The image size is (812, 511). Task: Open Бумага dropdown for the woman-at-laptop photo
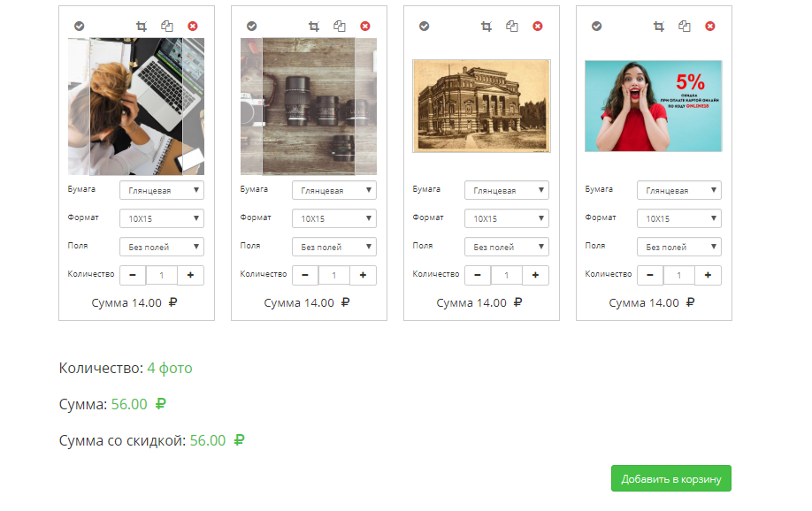click(x=162, y=190)
